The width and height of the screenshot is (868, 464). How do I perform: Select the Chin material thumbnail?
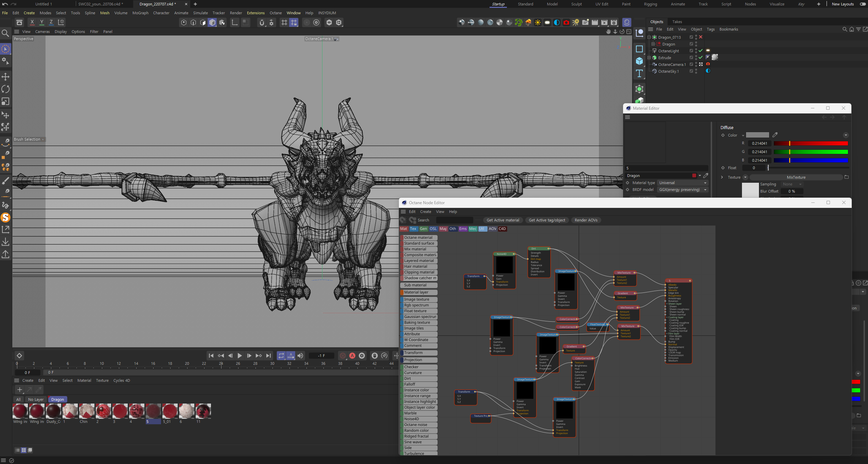click(x=86, y=411)
